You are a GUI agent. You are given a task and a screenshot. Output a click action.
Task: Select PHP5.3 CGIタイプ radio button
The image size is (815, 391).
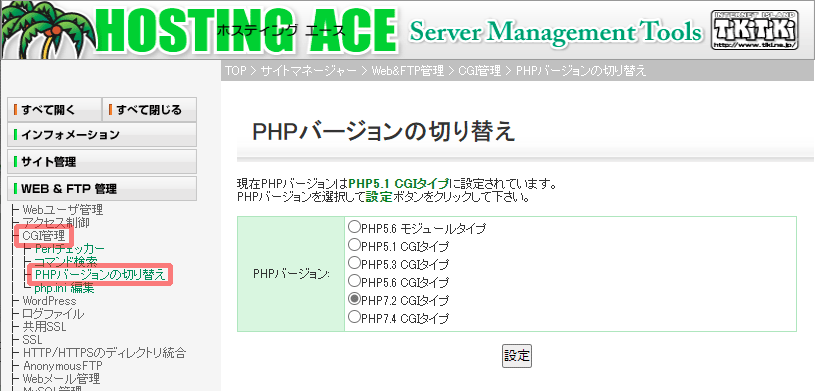pyautogui.click(x=354, y=263)
